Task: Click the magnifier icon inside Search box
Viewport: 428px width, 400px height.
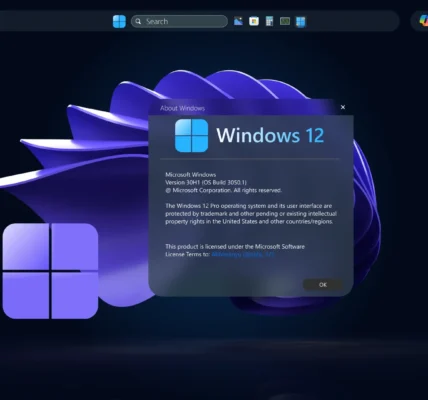Action: tap(138, 21)
